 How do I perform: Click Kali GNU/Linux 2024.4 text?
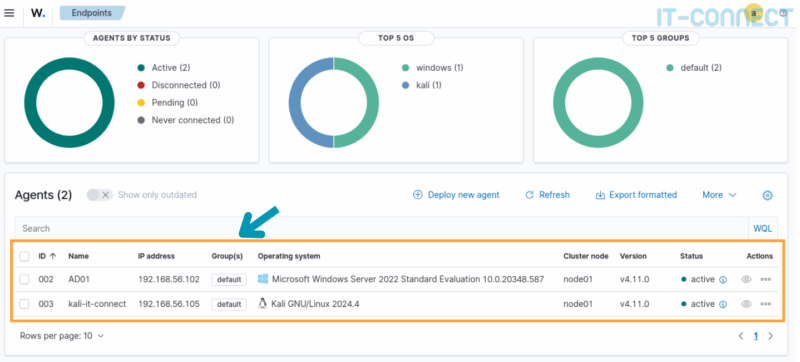click(315, 304)
